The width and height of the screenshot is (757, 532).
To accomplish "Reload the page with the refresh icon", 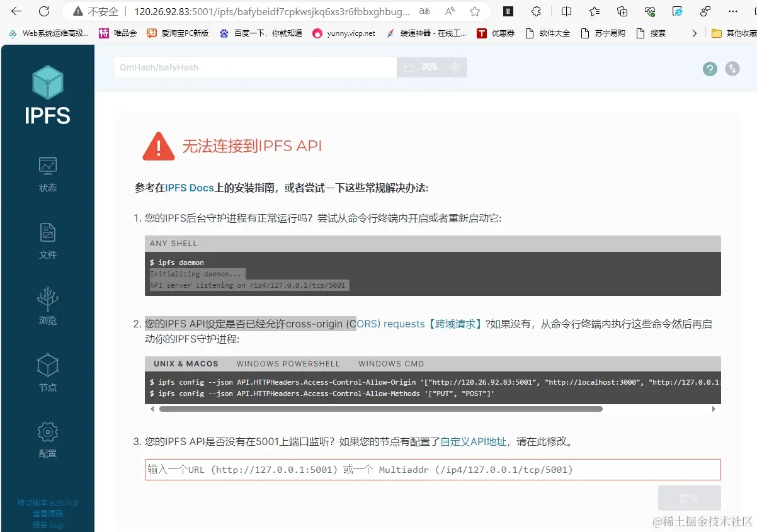I will tap(44, 11).
